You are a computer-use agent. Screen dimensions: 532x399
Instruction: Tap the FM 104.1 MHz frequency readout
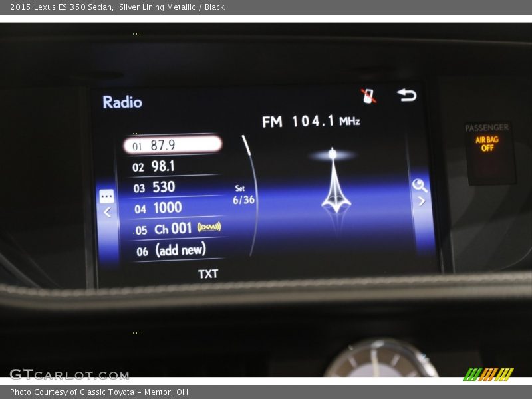pos(311,121)
